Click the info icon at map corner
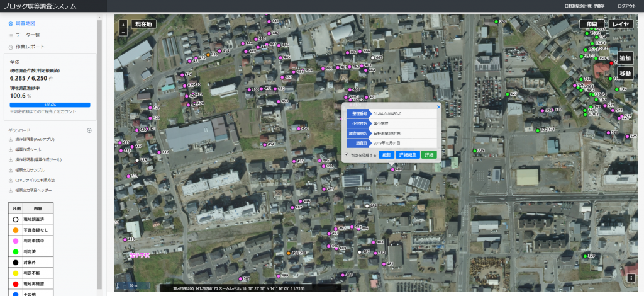 click(630, 277)
